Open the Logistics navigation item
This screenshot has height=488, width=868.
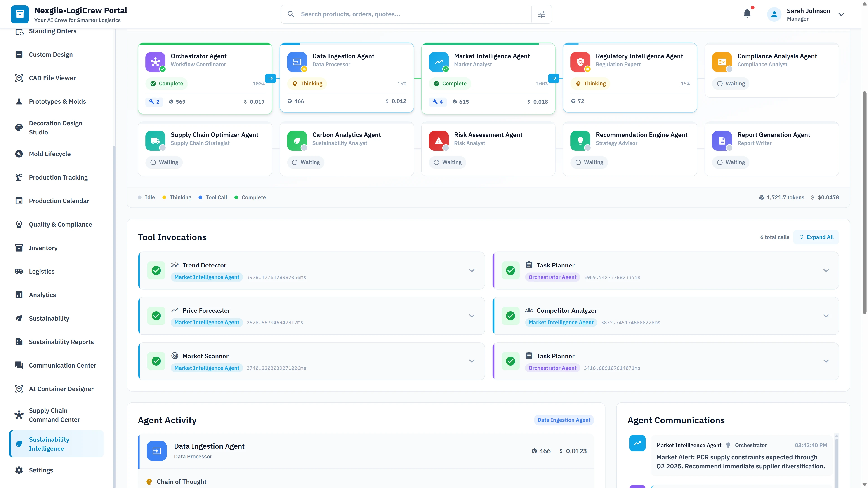coord(41,271)
